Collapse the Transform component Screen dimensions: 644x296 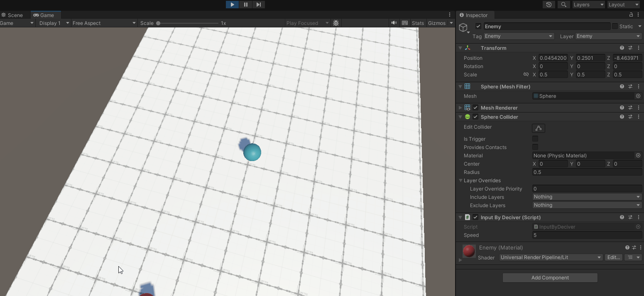460,48
